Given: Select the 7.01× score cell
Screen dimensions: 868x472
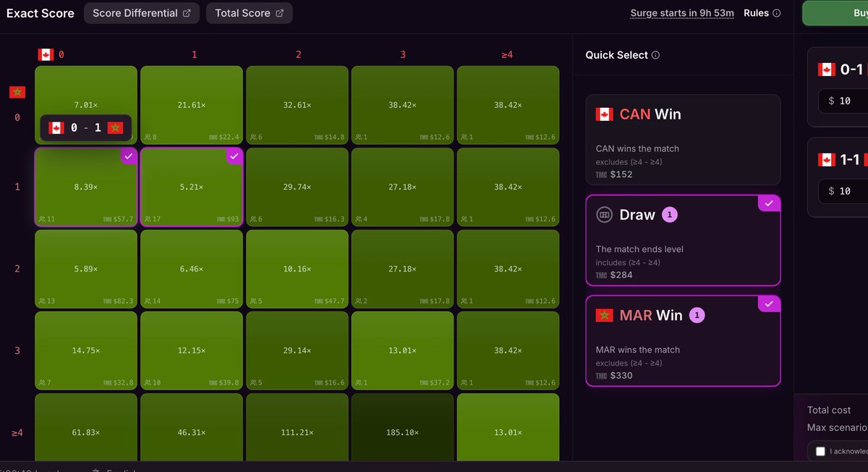Looking at the screenshot, I should [x=86, y=105].
